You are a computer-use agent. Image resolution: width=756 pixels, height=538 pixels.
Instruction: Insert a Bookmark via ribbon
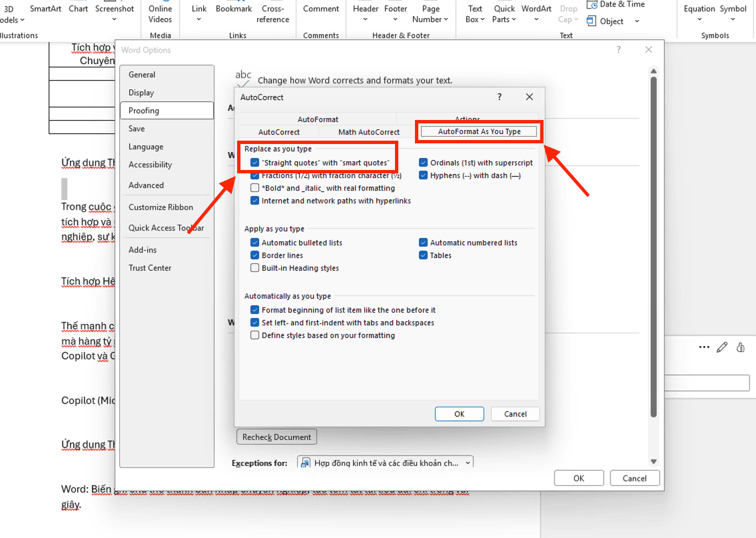pyautogui.click(x=234, y=9)
